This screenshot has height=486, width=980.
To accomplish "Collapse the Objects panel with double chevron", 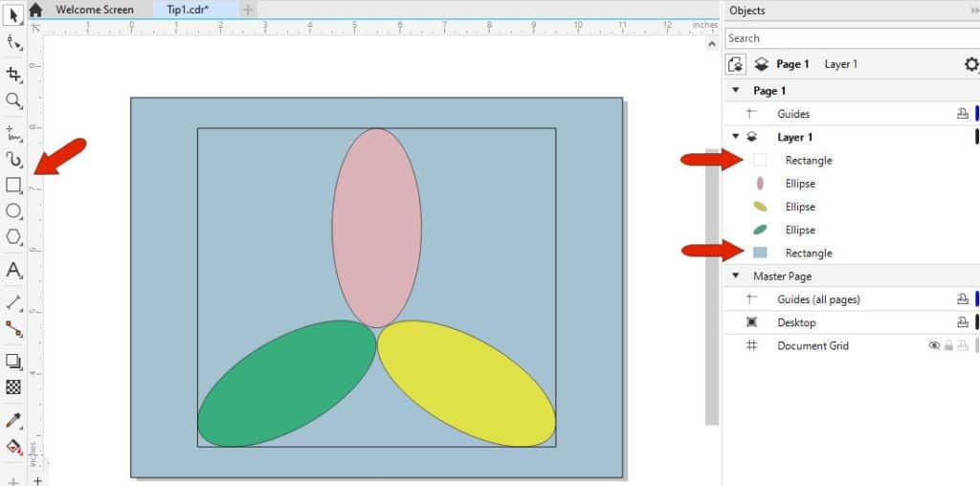I will (975, 11).
